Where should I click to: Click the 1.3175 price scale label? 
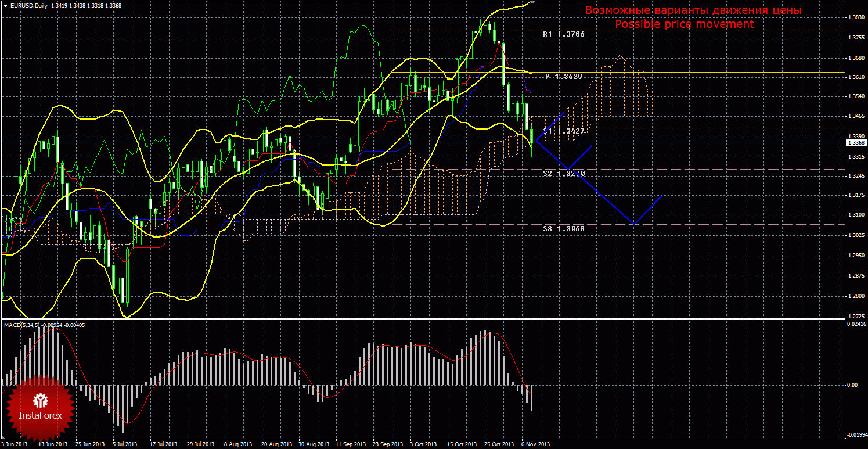(x=856, y=196)
